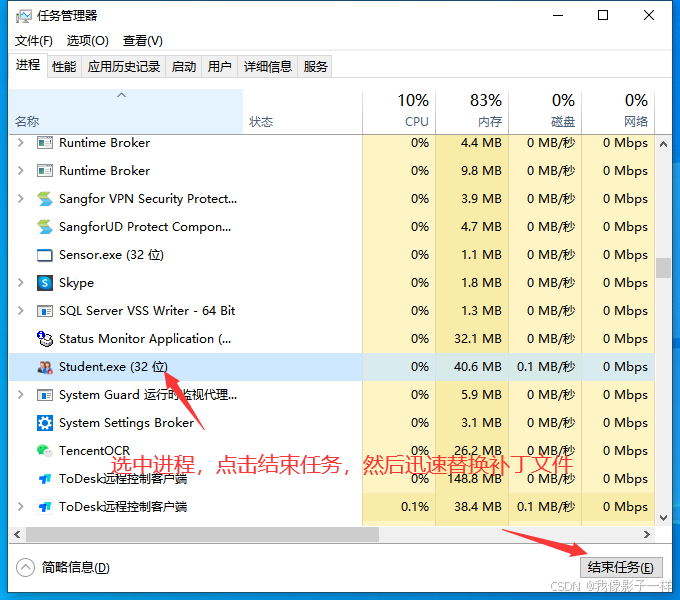
Task: Sort processes by the 名称 column header
Action: (x=126, y=111)
